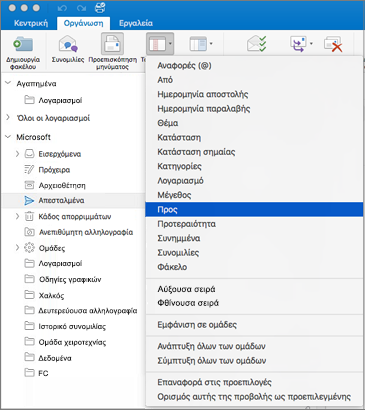Click the Message Preview (Προεπισκόπηση μηνύματος) icon
The image size is (365, 410).
(x=112, y=44)
